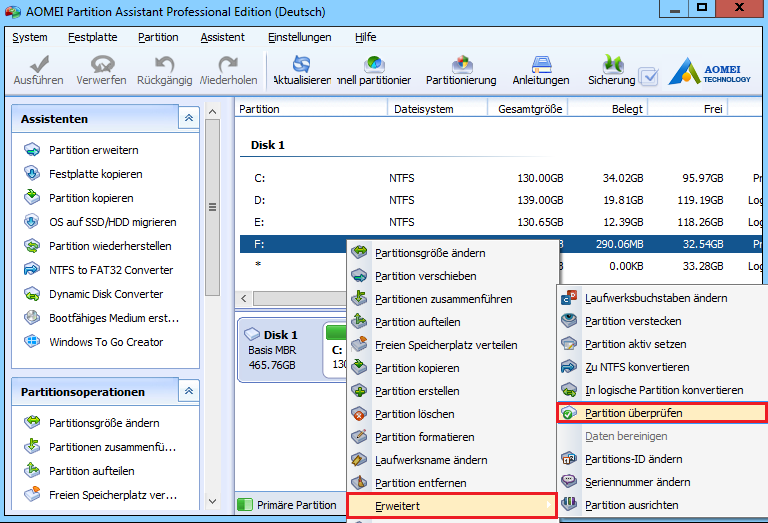Open the Hilfe menu
Screen dimensions: 768x523
tap(365, 37)
